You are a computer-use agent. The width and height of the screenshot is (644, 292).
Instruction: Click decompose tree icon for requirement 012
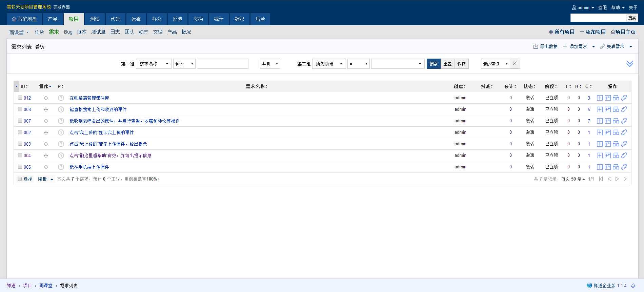tap(616, 98)
